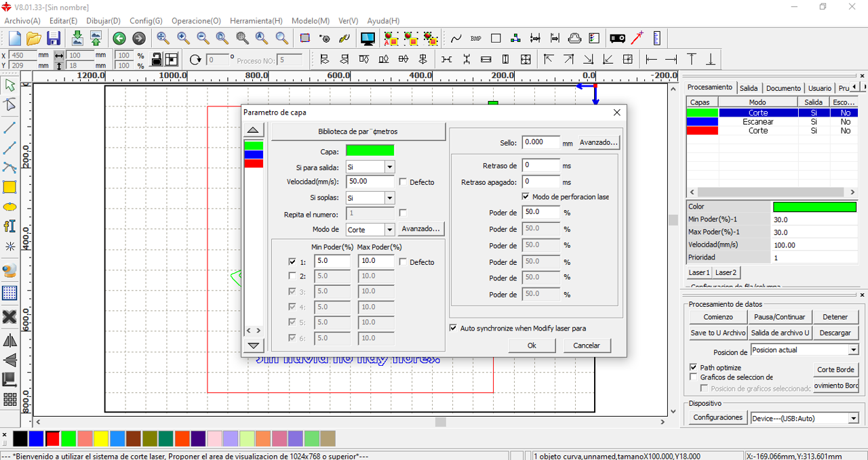This screenshot has height=460, width=868.
Task: Switch to the Laser2 tab
Action: point(726,272)
